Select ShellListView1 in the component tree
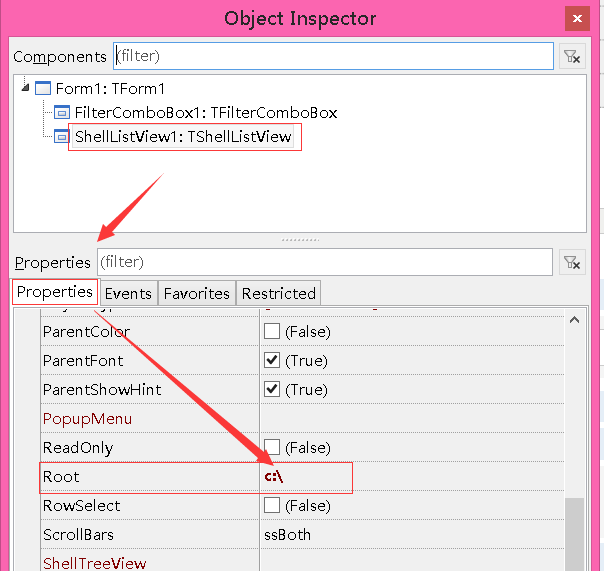Screen dimensions: 604x571 [x=184, y=137]
